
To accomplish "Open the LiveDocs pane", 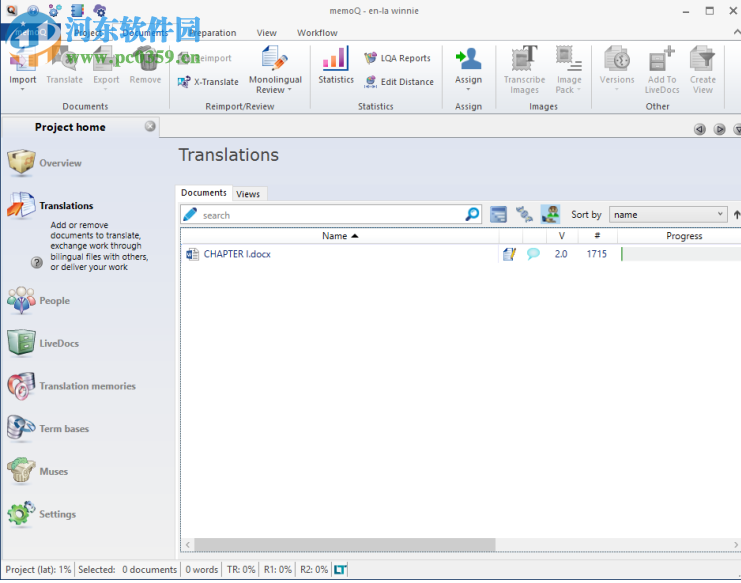I will pos(43,343).
